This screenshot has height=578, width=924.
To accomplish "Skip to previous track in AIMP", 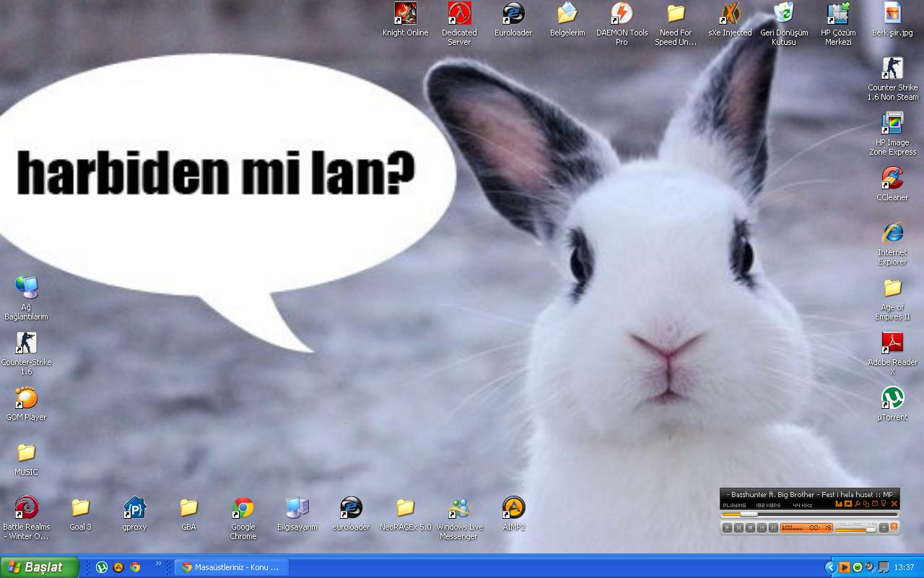I will [762, 527].
